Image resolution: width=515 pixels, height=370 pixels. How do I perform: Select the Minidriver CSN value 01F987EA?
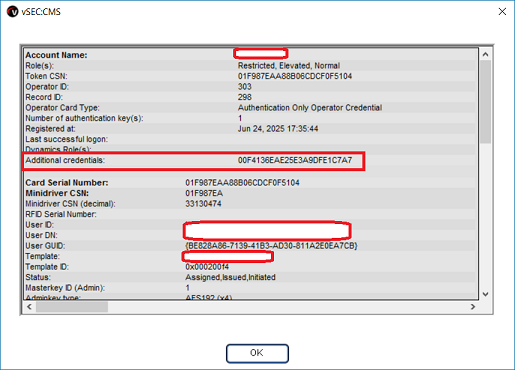point(204,193)
